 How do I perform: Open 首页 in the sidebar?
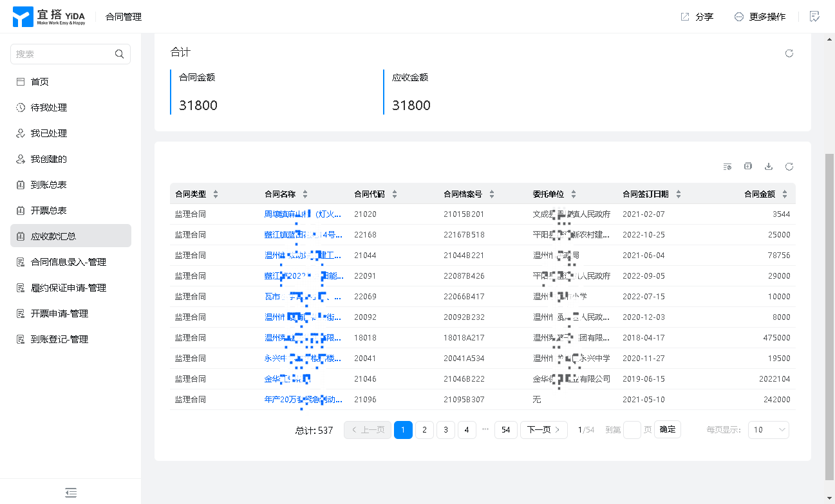(x=71, y=82)
